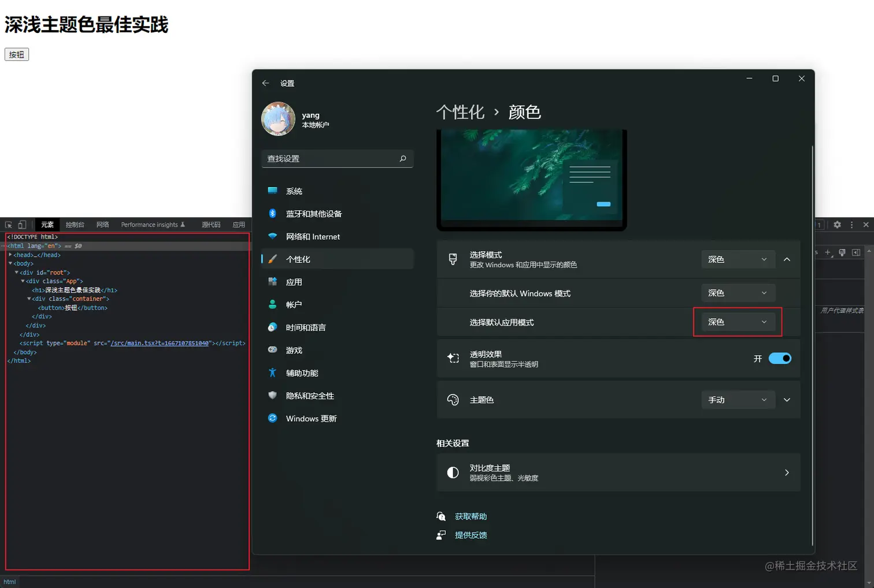Click 获取帮助 help icon
Viewport: 874px width, 588px height.
pos(441,516)
